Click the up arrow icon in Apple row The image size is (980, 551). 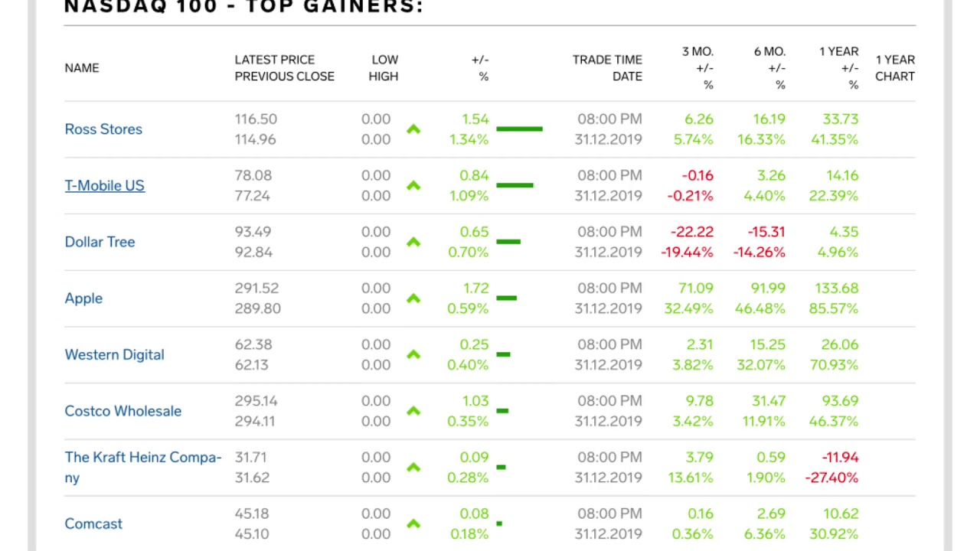pos(413,298)
